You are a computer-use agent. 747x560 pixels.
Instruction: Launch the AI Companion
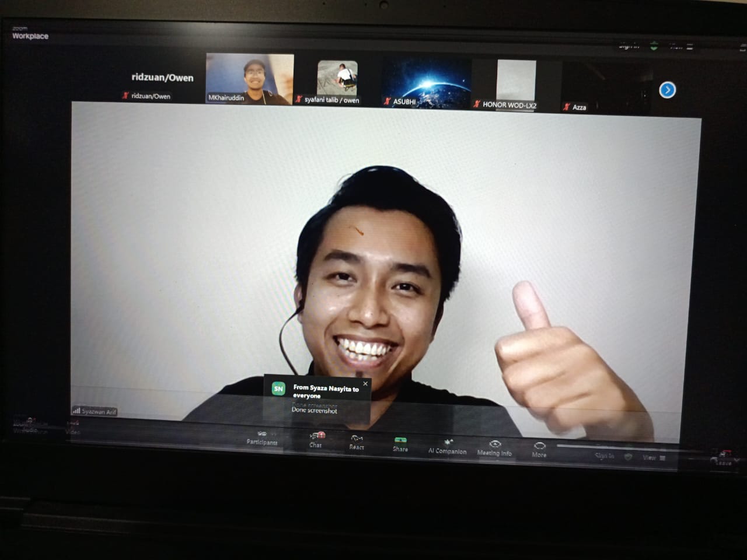pos(447,445)
